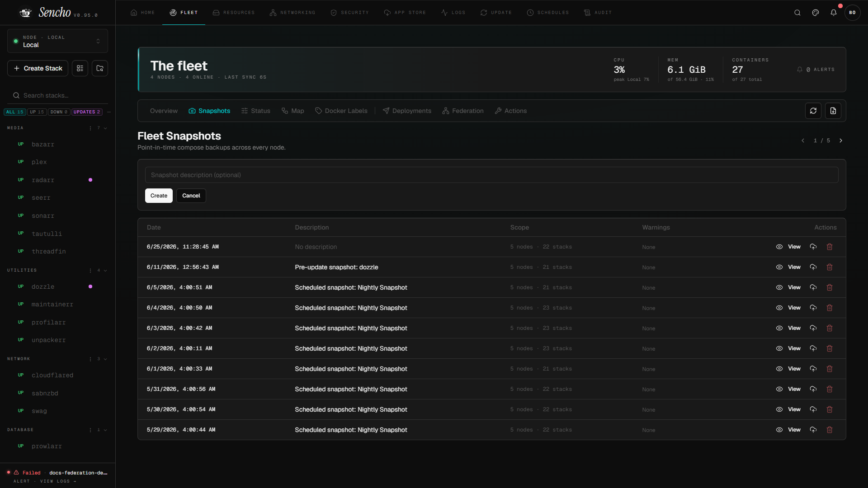The height and width of the screenshot is (488, 868).
Task: Open the Home nav tab
Action: pos(142,13)
